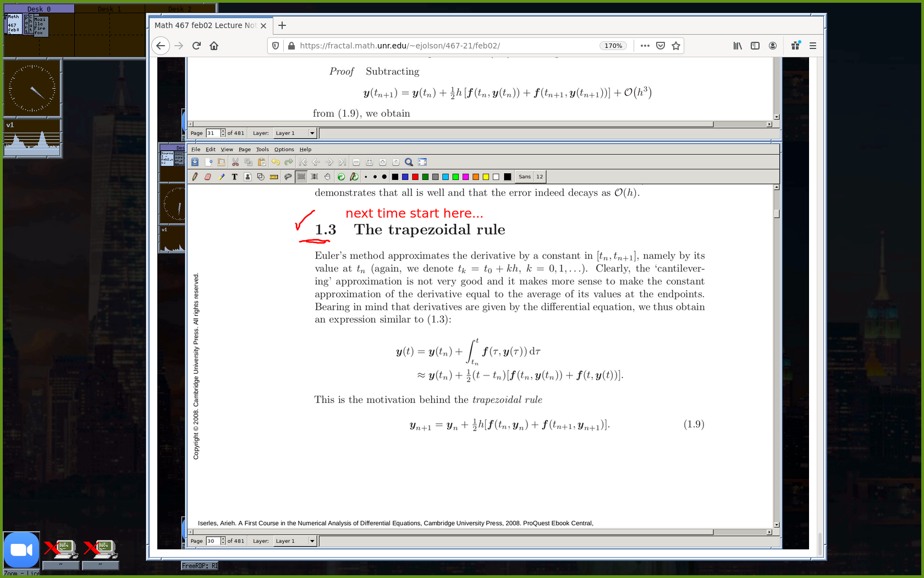Select the Pen tool in Xournal toolbar

click(x=195, y=177)
